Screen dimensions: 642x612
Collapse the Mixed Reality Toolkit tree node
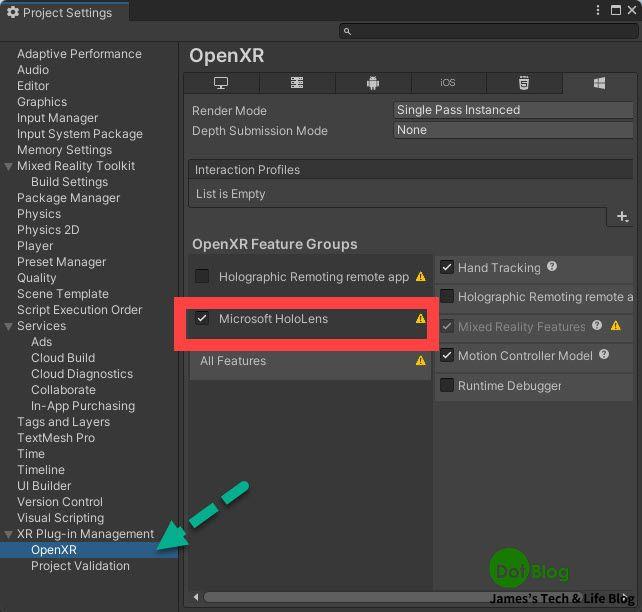click(x=8, y=166)
